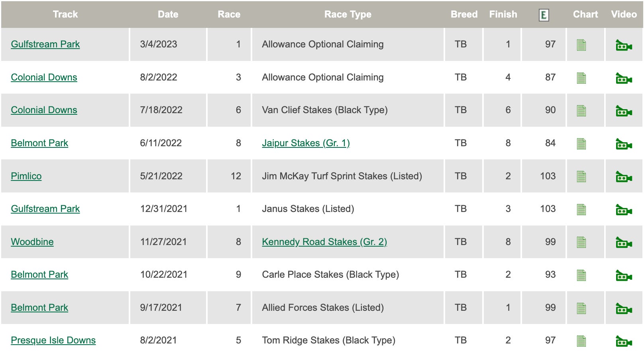Screen dimensions: 644x357
Task: Watch video of Jaipur Stakes race
Action: point(624,144)
